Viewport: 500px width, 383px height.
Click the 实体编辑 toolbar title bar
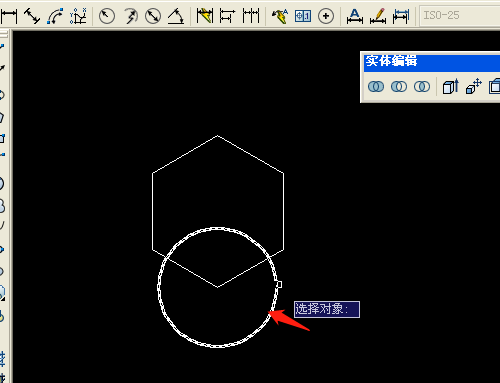coord(432,63)
